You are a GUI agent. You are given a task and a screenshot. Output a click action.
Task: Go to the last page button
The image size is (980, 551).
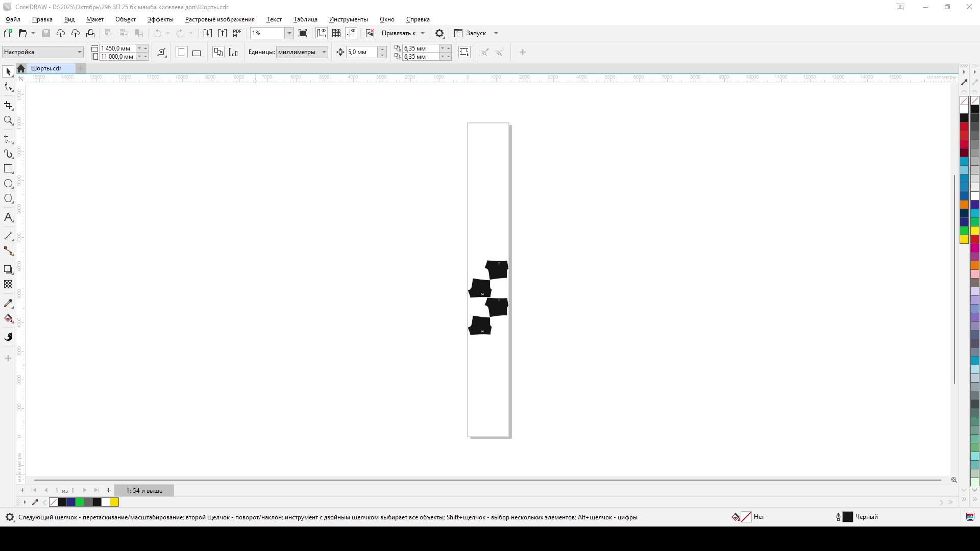(96, 490)
